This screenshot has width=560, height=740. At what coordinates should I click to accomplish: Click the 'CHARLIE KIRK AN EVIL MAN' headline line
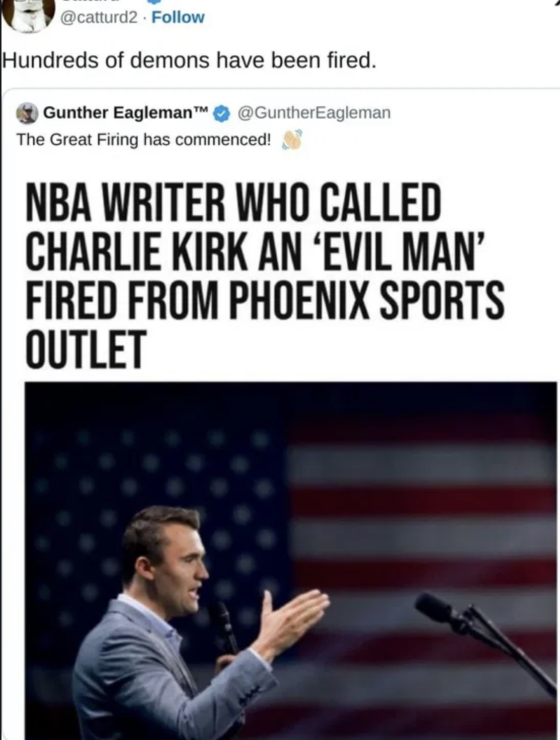tap(253, 251)
